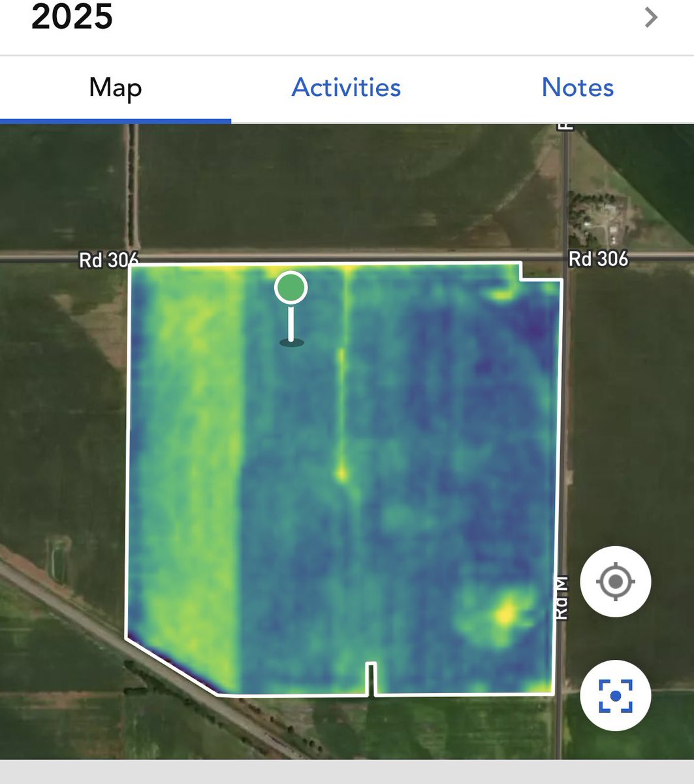Open the 2025 season chevron arrow
This screenshot has width=694, height=784.
click(x=650, y=18)
